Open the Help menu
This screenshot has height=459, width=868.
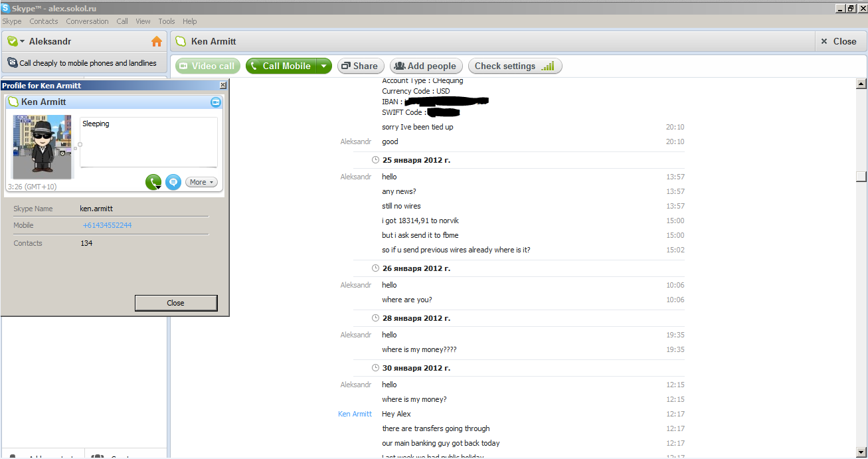[x=190, y=21]
